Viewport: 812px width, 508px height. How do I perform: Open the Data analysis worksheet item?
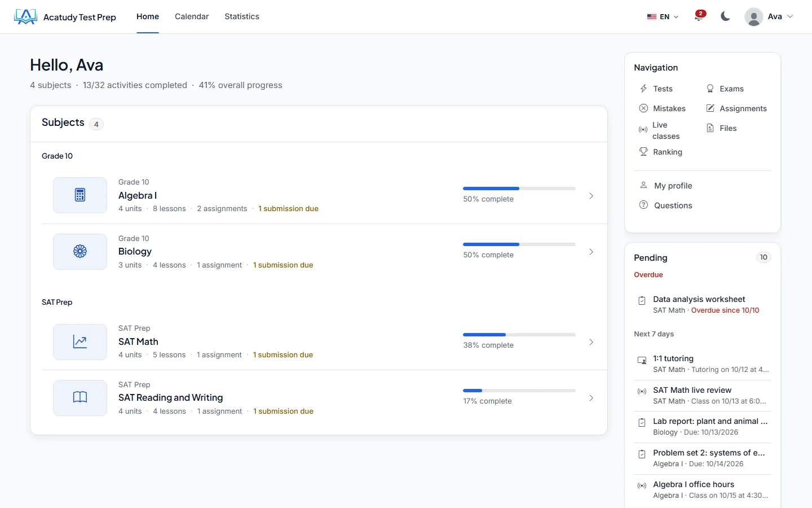703,304
